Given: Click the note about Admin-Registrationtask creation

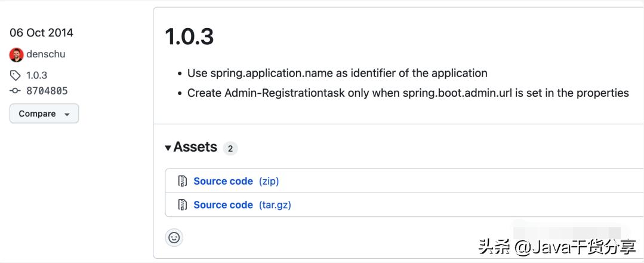Looking at the screenshot, I should 408,93.
